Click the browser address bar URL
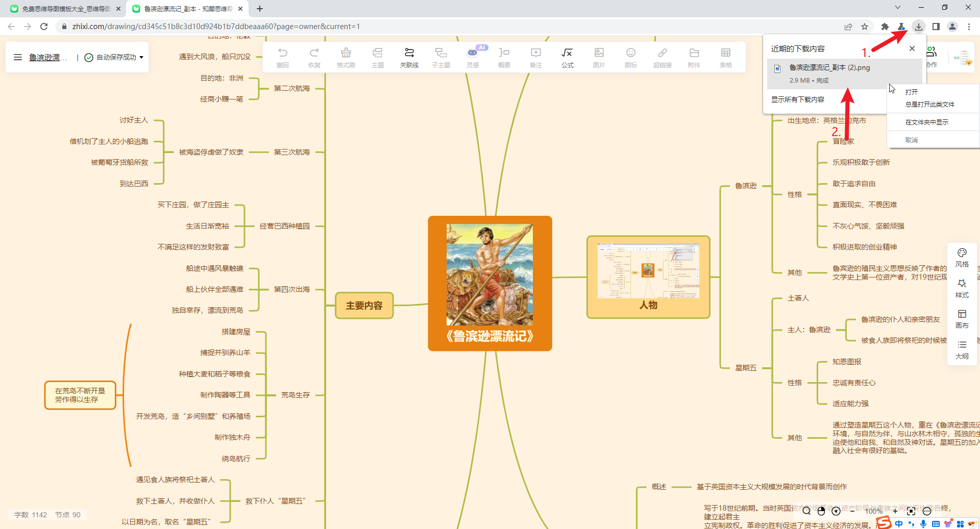Viewport: 980px width, 529px height. 216,27
